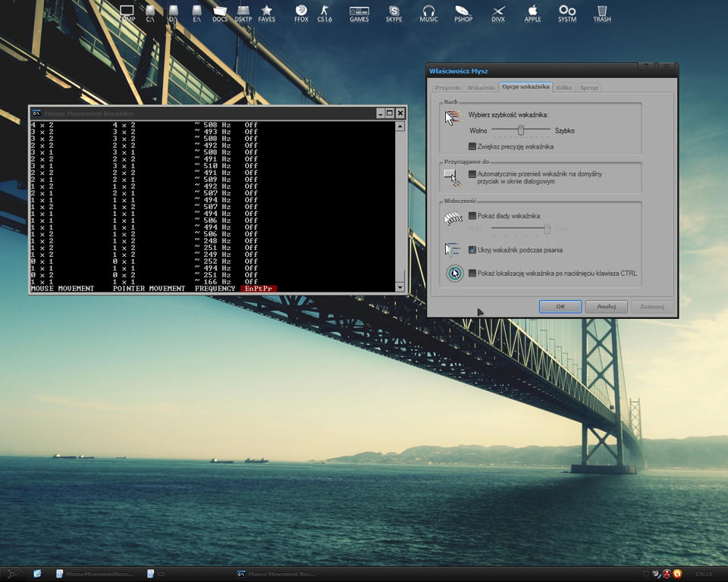Image resolution: width=728 pixels, height=582 pixels.
Task: Click the MOUSE MOVEMENT column label
Action: (63, 288)
